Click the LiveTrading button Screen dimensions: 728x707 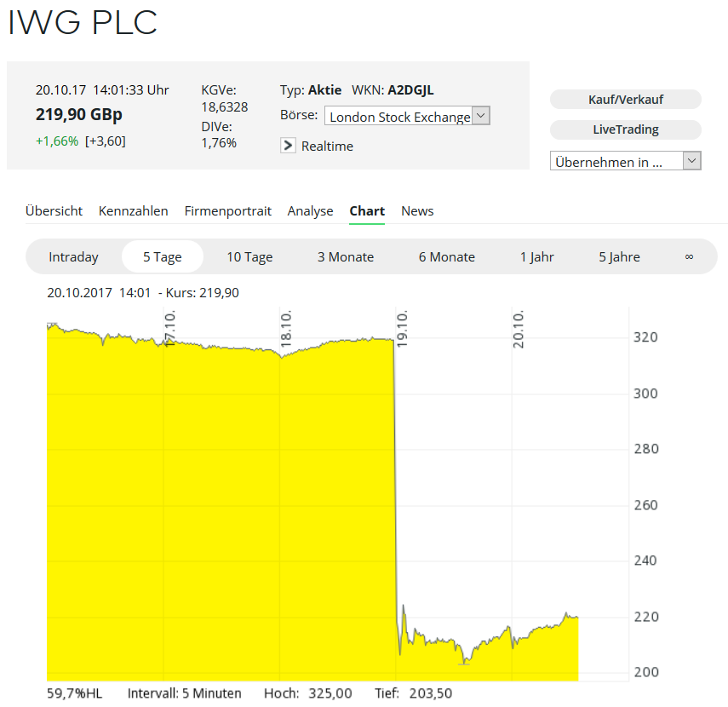click(x=625, y=129)
